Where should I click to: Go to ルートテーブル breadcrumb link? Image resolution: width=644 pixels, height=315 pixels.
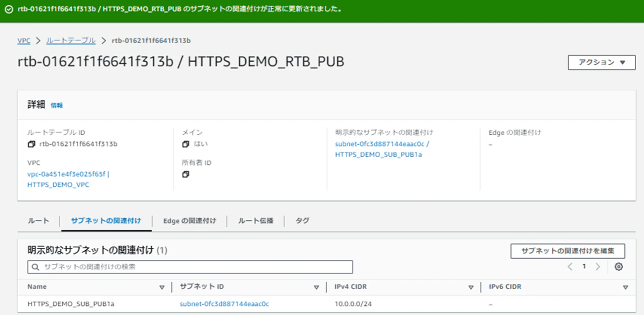[x=71, y=41]
